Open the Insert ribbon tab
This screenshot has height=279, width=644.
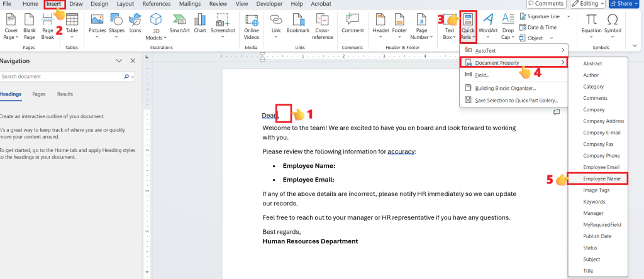(x=53, y=4)
